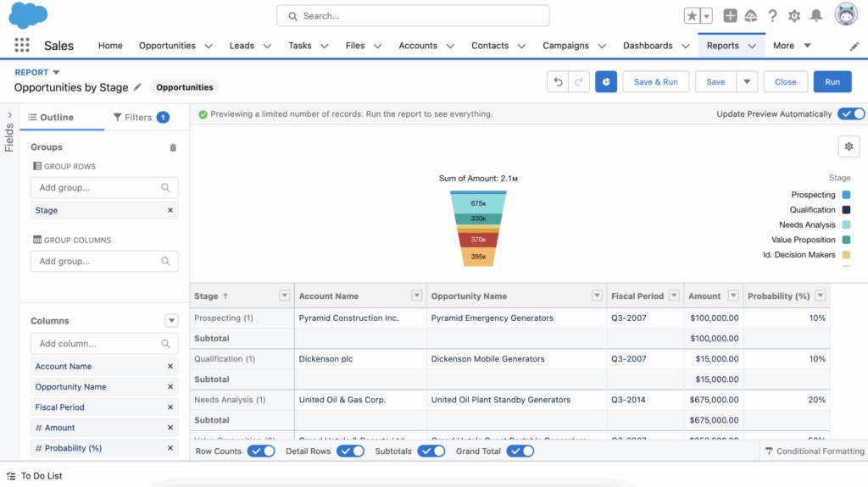Open the Columns options dropdown
The image size is (868, 487).
point(171,321)
